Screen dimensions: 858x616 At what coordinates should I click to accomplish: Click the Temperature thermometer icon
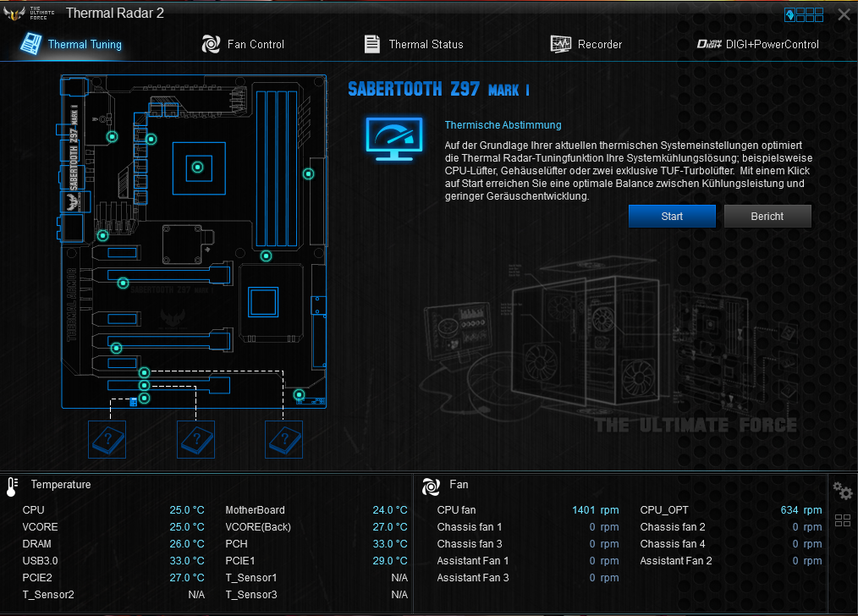(12, 487)
